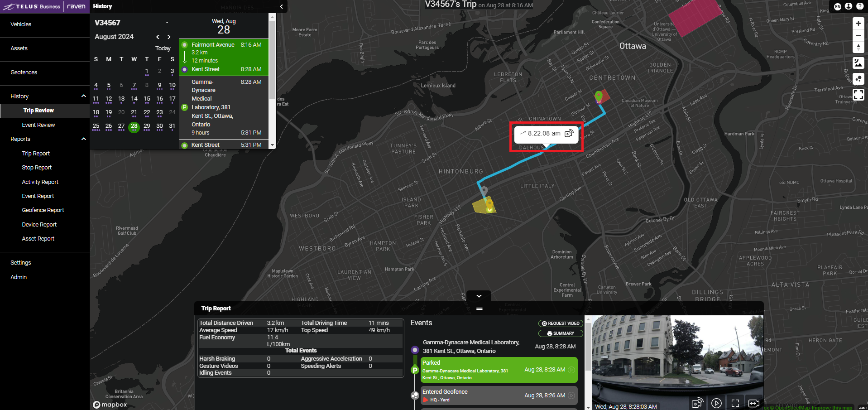Collapse the History menu section
This screenshot has width=868, height=410.
click(83, 96)
